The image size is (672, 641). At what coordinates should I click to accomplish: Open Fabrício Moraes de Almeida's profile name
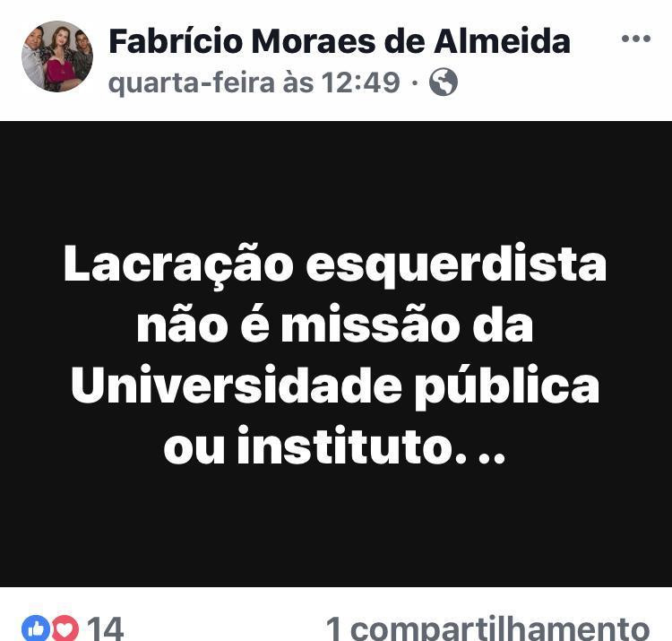pos(340,40)
